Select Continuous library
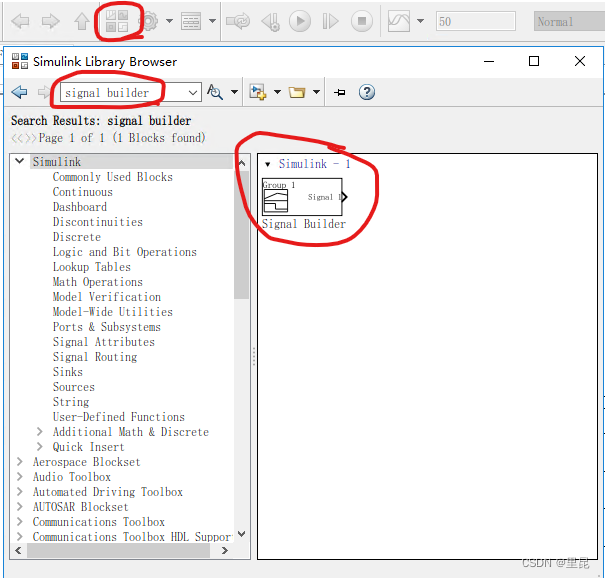Image resolution: width=605 pixels, height=578 pixels. click(x=83, y=192)
